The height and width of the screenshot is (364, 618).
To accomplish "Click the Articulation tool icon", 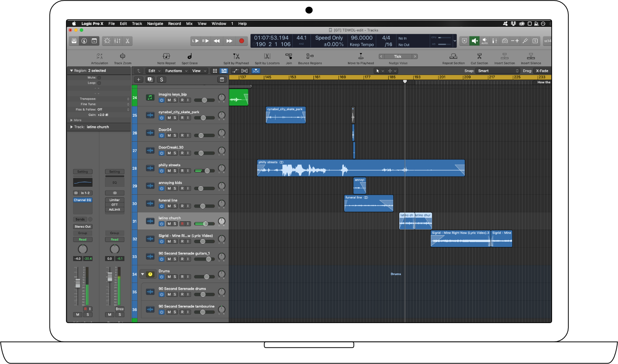I will (99, 56).
